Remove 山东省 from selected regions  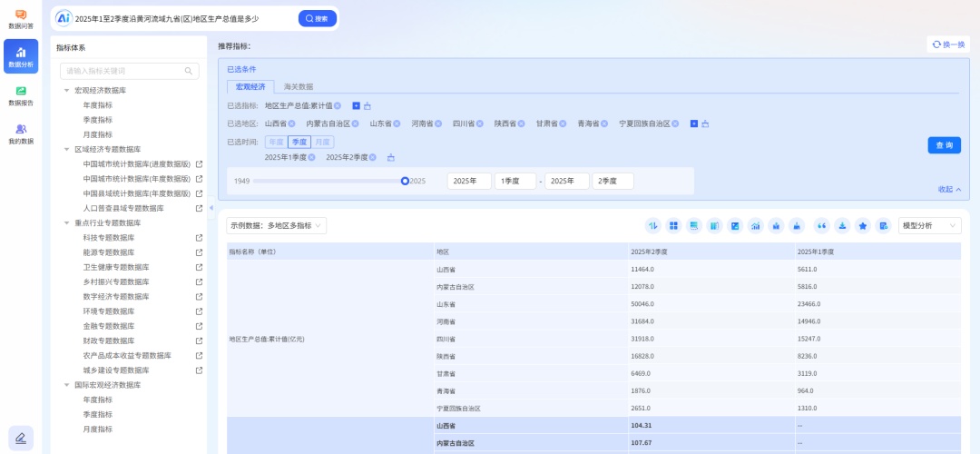(396, 123)
